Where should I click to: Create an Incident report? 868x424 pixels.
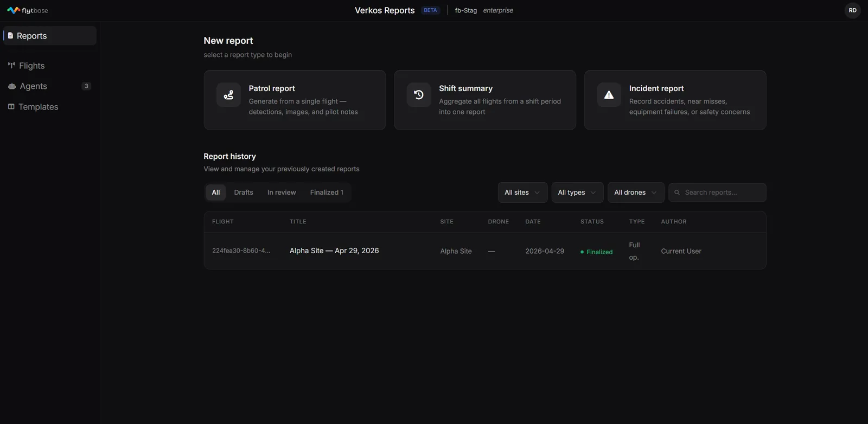[x=675, y=100]
